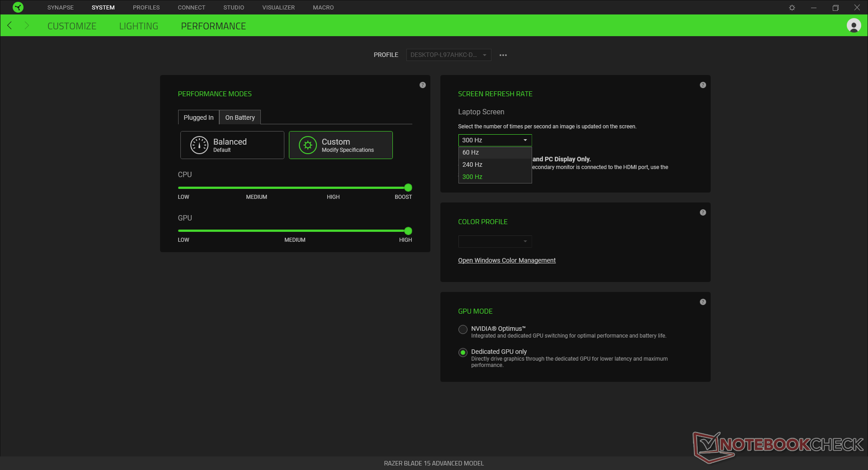Choose Balanced performance mode

pos(232,145)
